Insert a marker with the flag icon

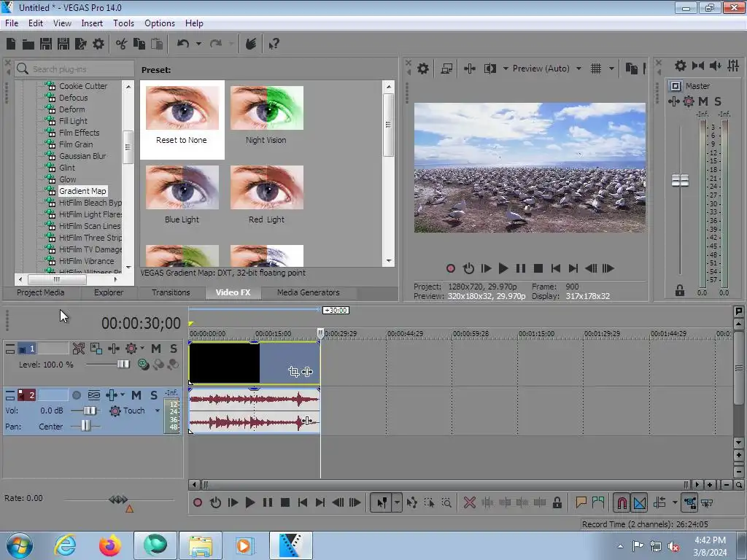(x=581, y=502)
